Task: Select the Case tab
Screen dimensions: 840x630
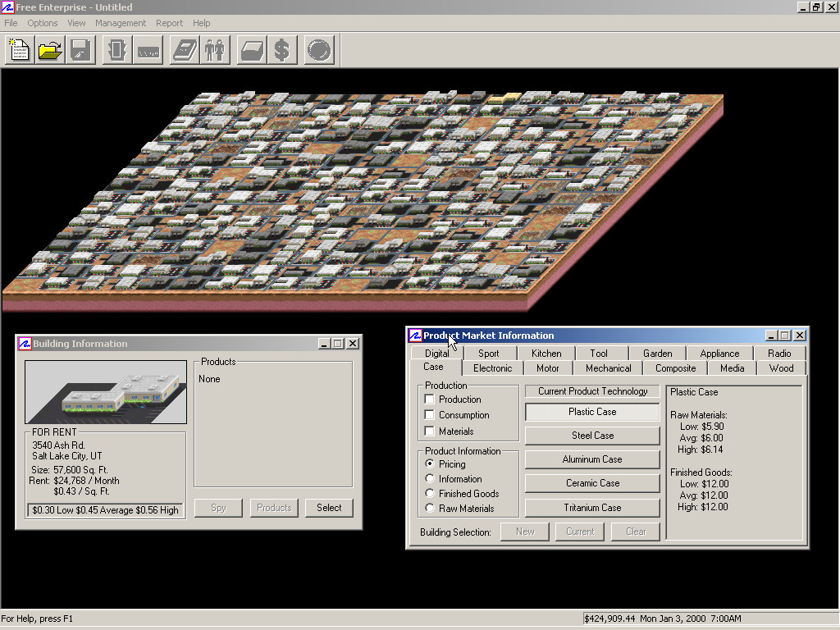Action: 433,367
